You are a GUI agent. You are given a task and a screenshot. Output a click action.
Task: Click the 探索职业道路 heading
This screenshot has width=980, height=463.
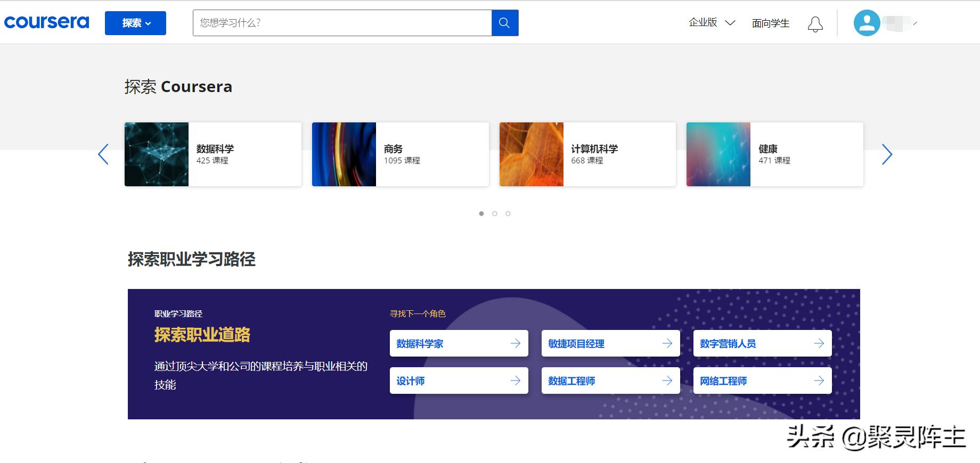coord(202,335)
